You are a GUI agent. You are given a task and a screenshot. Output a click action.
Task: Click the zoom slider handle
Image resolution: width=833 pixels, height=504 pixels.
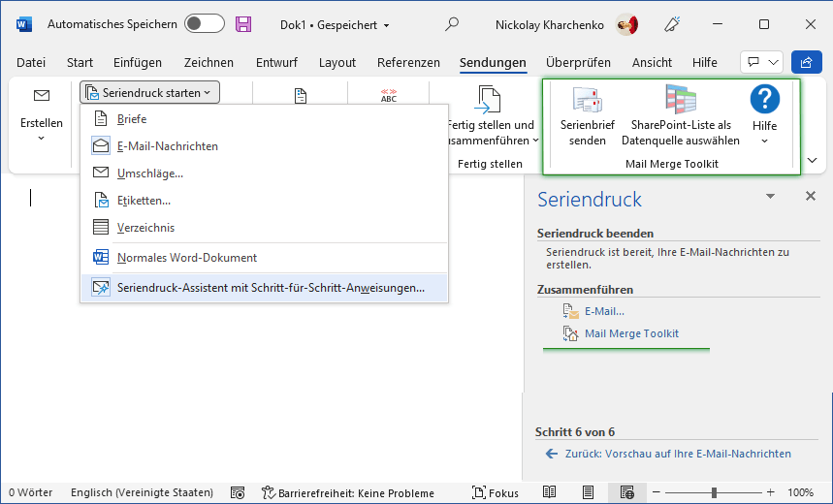714,492
